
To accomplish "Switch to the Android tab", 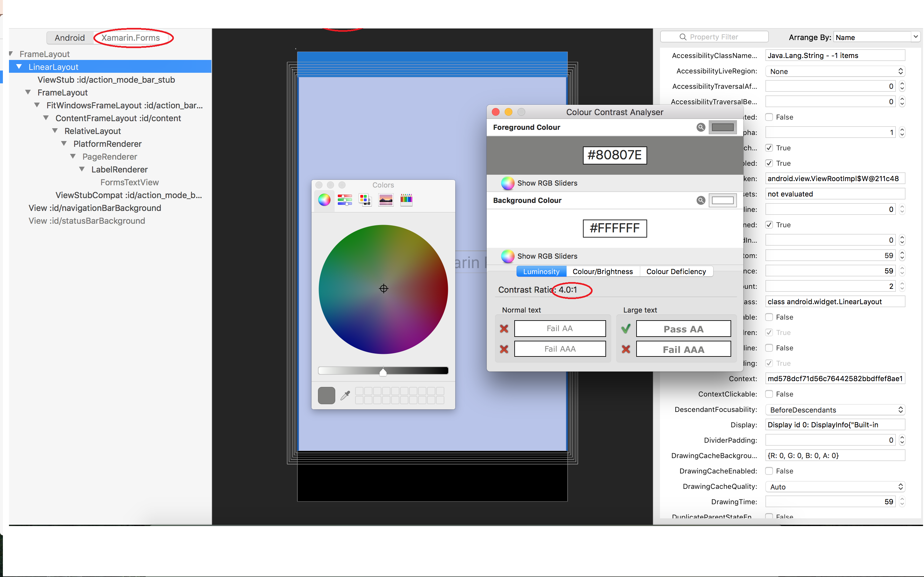I will click(x=70, y=38).
